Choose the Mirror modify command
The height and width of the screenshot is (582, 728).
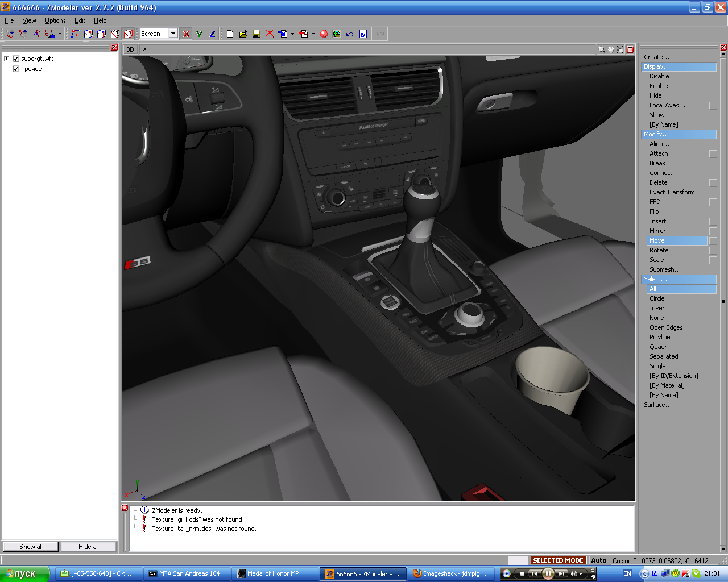coord(657,231)
